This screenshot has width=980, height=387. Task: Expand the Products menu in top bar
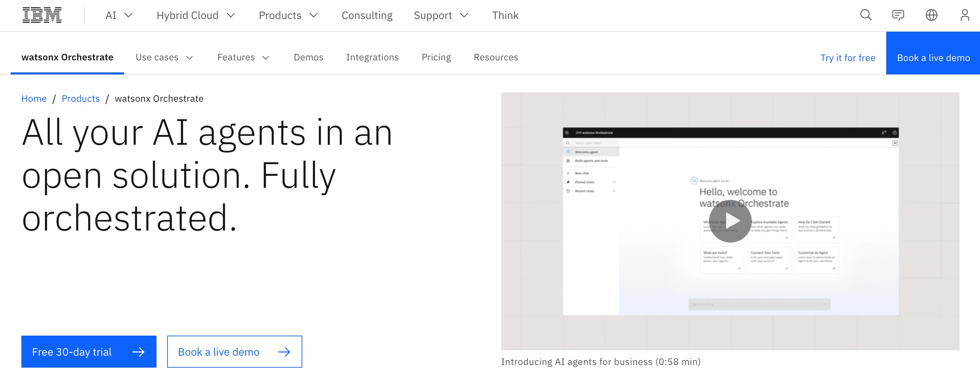(x=288, y=15)
